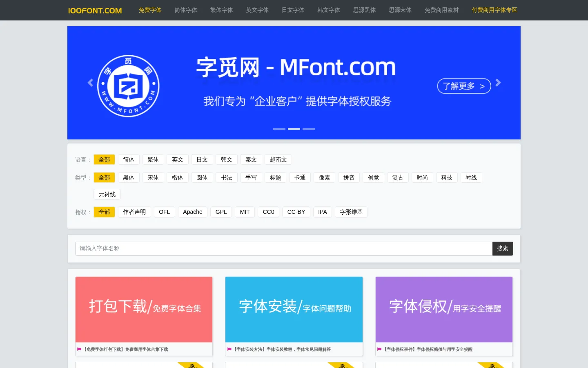Screen dimensions: 588x368
Task: Open 免费商用素材 nav menu item
Action: (x=441, y=10)
